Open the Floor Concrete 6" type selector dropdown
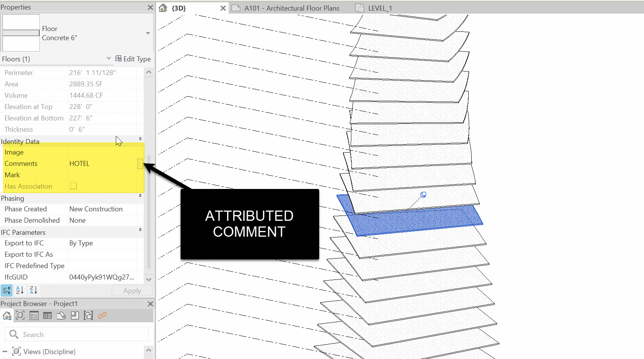 click(148, 33)
